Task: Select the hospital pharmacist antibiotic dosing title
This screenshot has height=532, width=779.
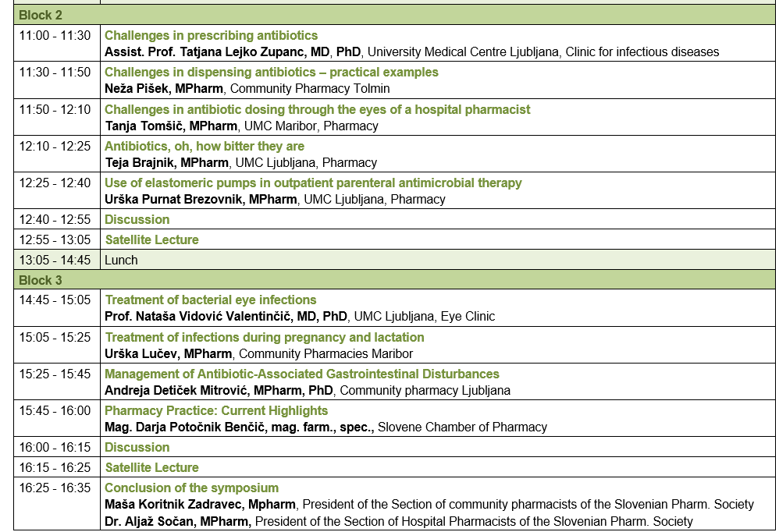Action: click(x=317, y=110)
